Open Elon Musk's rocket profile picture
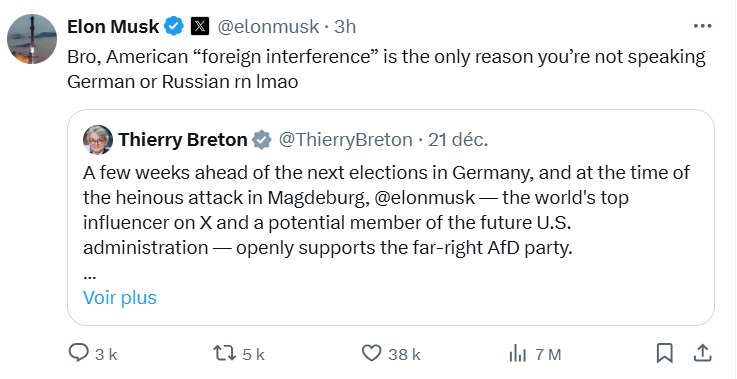The image size is (737, 379). click(32, 39)
